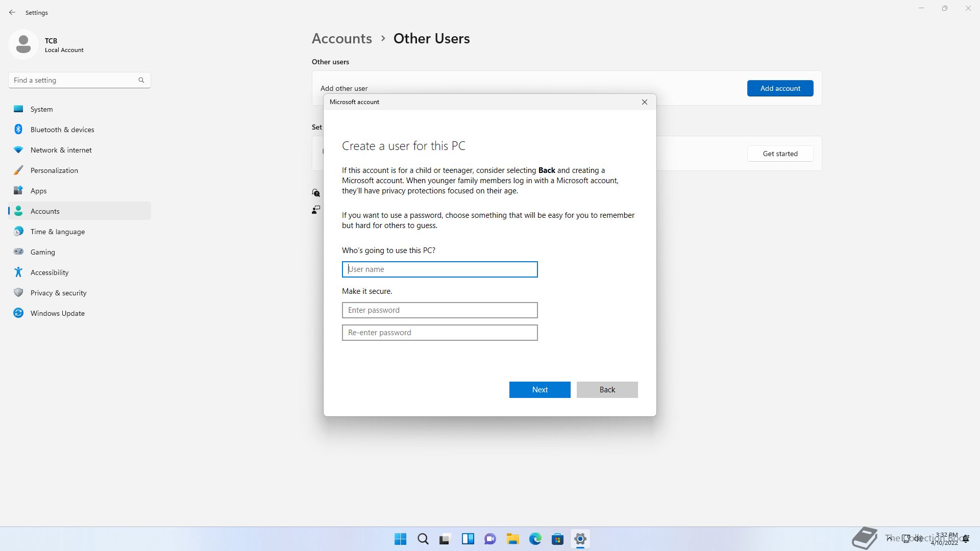
Task: Click the Get started button
Action: tap(780, 154)
